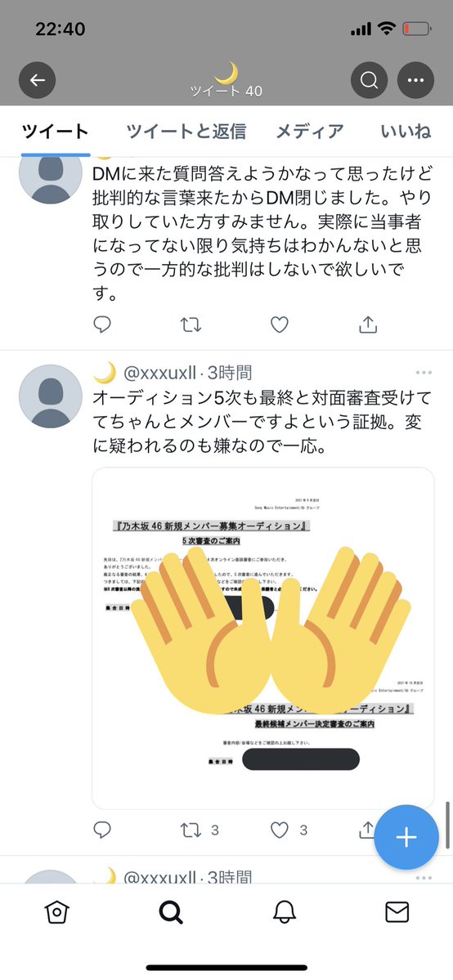Open the three-dot profile options menu
Viewport: 453px width, 980px height.
pyautogui.click(x=415, y=80)
